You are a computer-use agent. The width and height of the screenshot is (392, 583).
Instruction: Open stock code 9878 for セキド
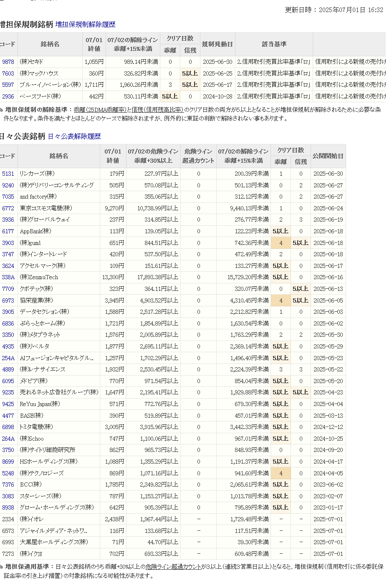click(x=8, y=62)
